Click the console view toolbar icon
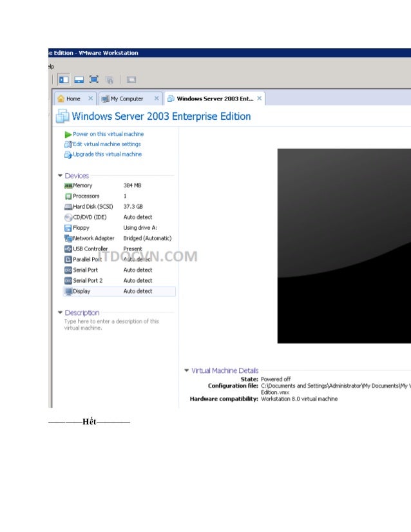This screenshot has width=411, height=532. (x=131, y=80)
